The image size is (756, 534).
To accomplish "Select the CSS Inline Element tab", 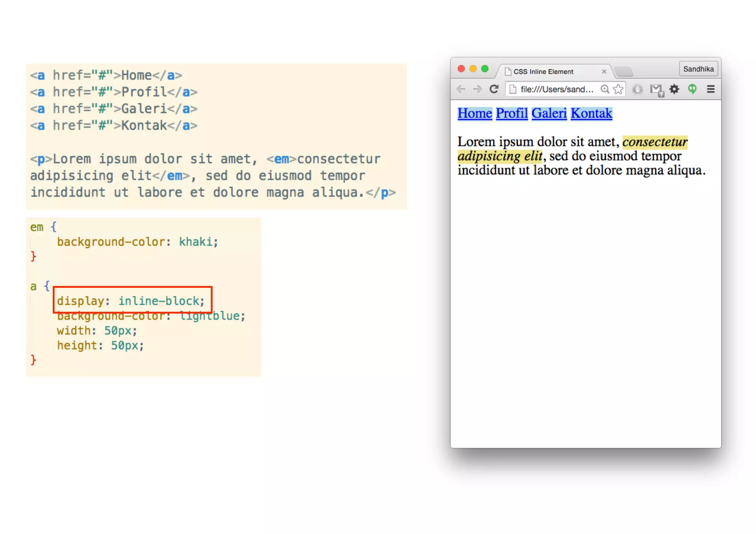I will tap(543, 72).
